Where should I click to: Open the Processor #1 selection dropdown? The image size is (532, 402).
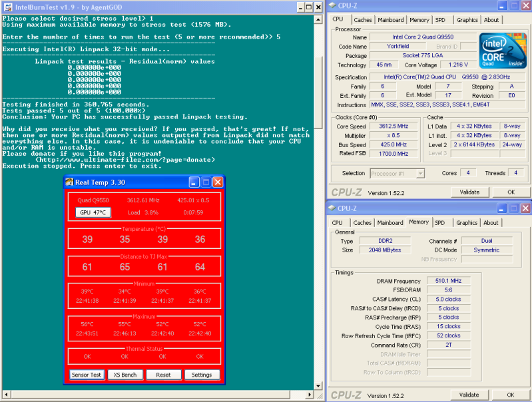[420, 174]
